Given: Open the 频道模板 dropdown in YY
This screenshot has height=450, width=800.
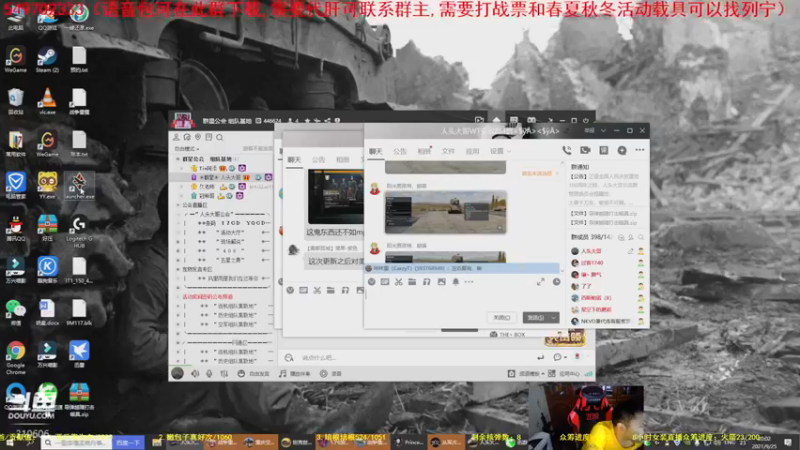Looking at the screenshot, I should [527, 374].
